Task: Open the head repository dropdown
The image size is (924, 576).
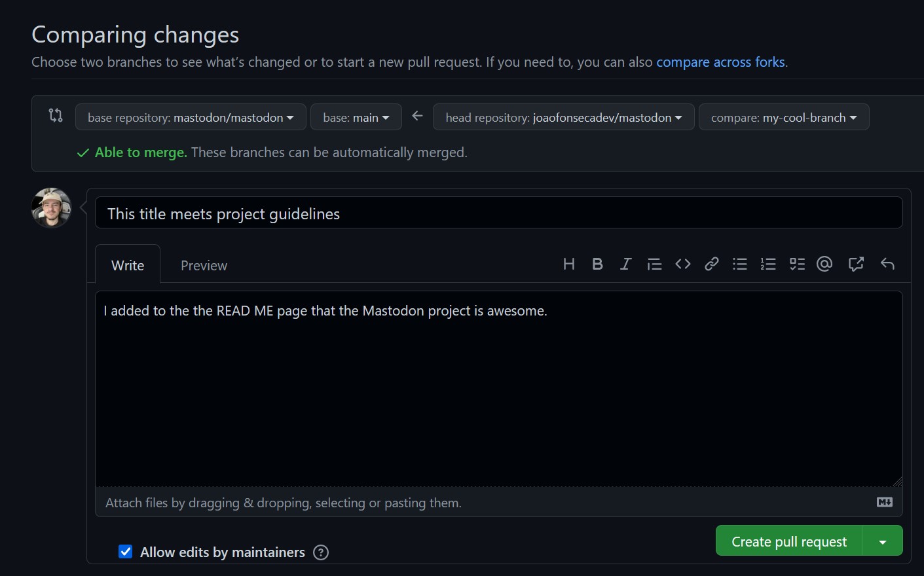Action: [564, 117]
